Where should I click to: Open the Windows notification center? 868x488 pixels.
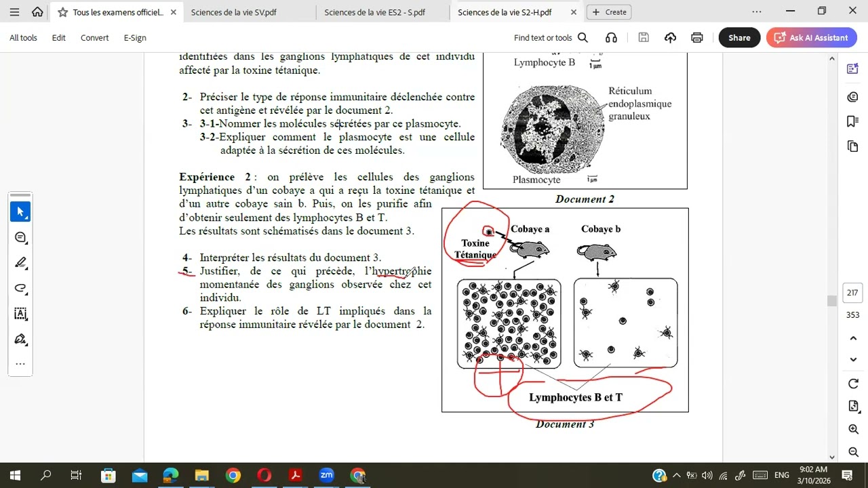click(847, 475)
